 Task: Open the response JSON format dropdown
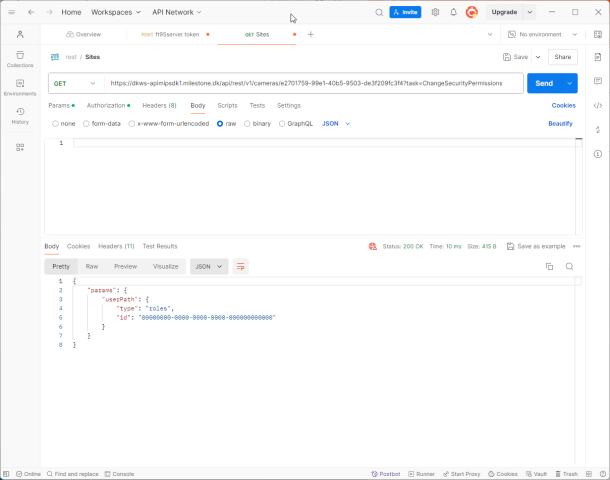(x=209, y=266)
